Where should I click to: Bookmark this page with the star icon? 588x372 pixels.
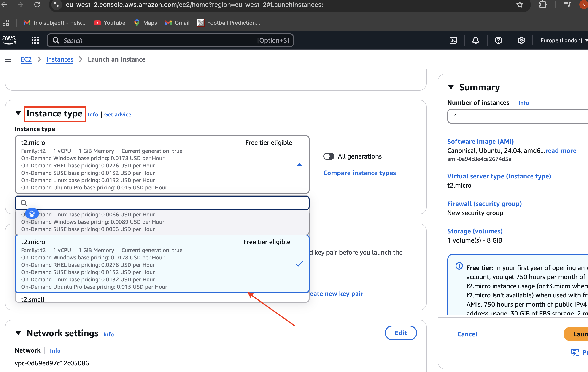pyautogui.click(x=520, y=4)
